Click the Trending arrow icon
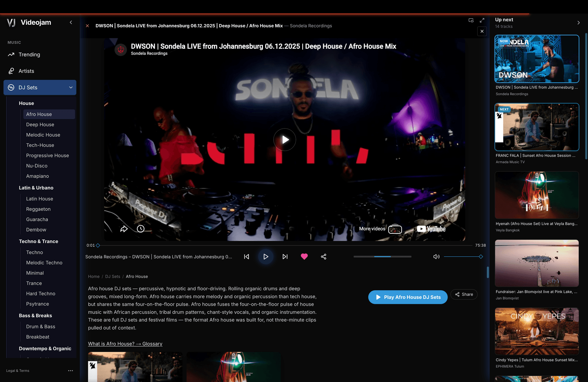The image size is (588, 382). (x=11, y=54)
